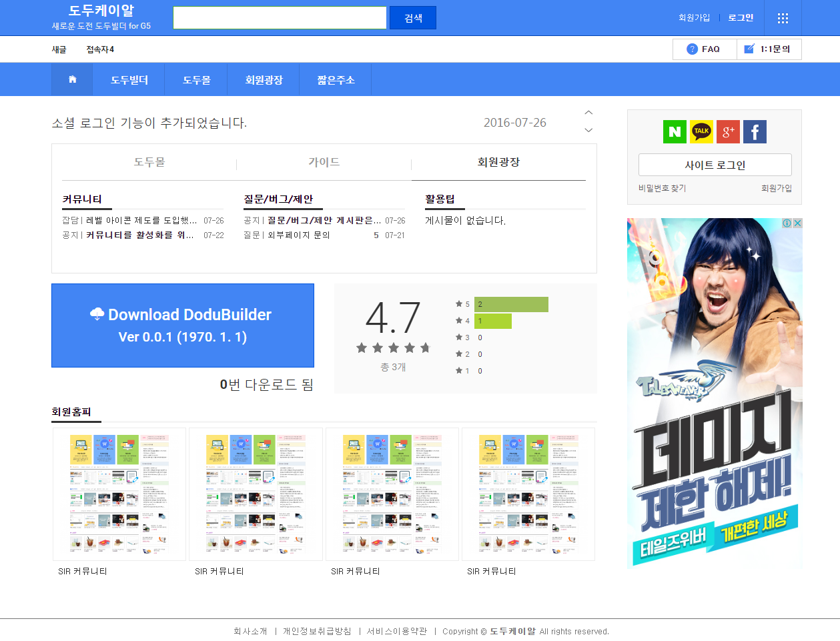
Task: Click the home icon in navigation bar
Action: click(73, 79)
